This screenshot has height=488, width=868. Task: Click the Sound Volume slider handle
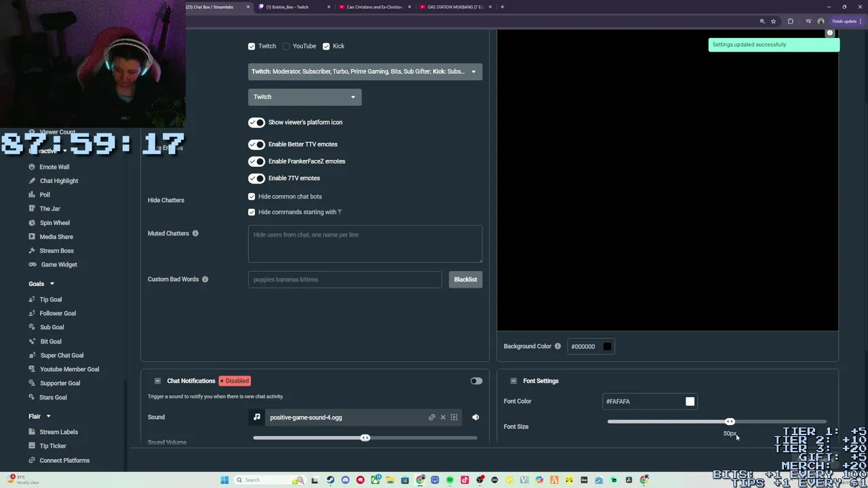coord(365,438)
